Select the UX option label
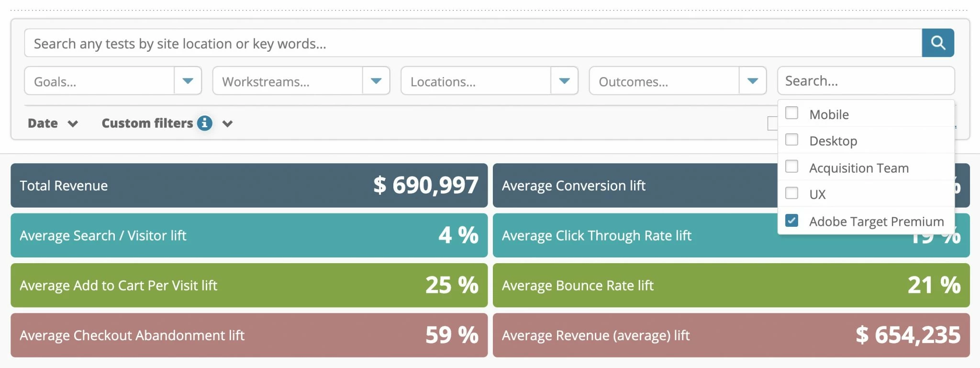This screenshot has width=980, height=368. pyautogui.click(x=817, y=194)
